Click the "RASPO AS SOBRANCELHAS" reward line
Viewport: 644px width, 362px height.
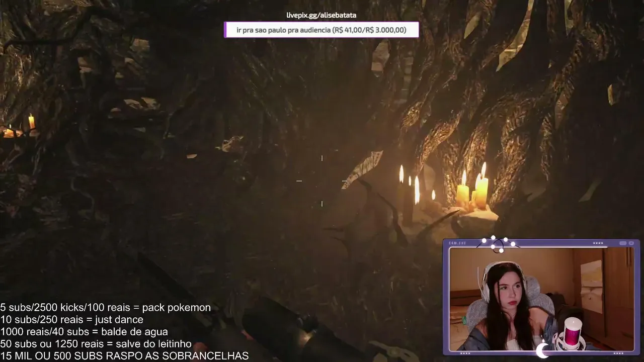click(125, 356)
